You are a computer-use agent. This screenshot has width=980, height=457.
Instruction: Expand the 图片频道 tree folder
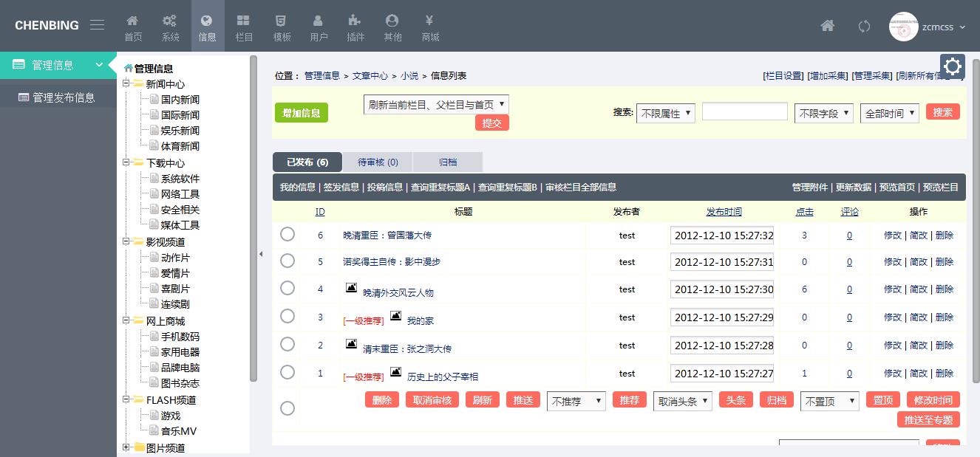click(126, 447)
